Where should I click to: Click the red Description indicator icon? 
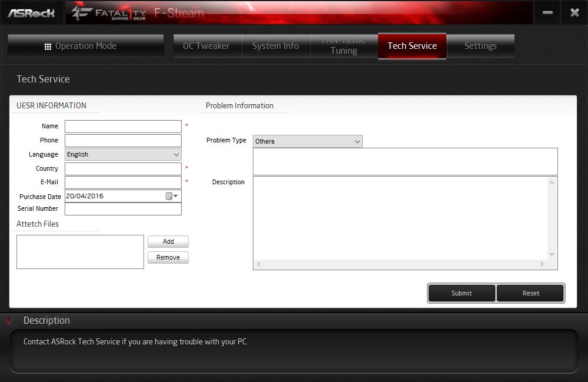click(x=8, y=321)
